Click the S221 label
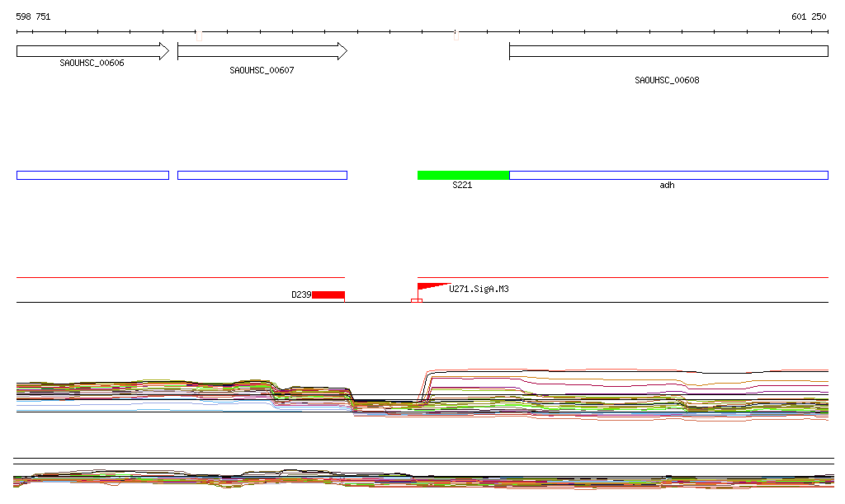Viewport: 845px width, 504px height. 462,186
